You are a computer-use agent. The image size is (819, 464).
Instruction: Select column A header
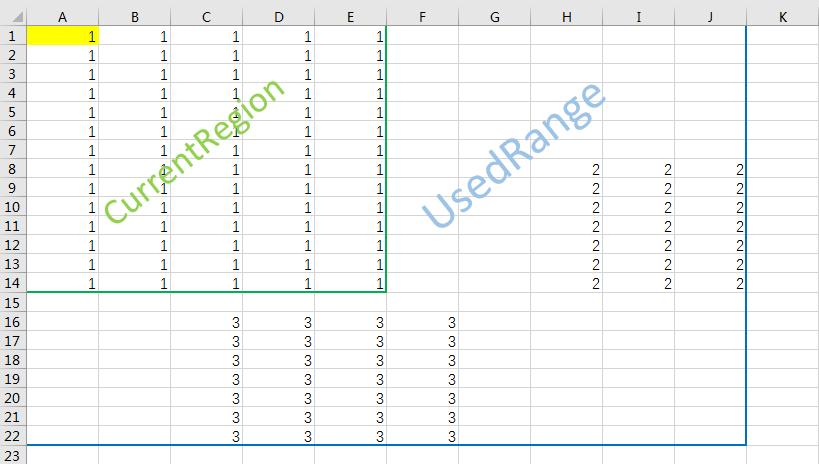(x=63, y=17)
